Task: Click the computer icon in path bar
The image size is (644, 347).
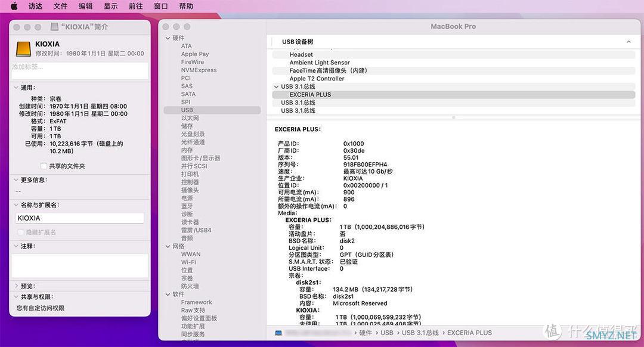Action: [278, 333]
